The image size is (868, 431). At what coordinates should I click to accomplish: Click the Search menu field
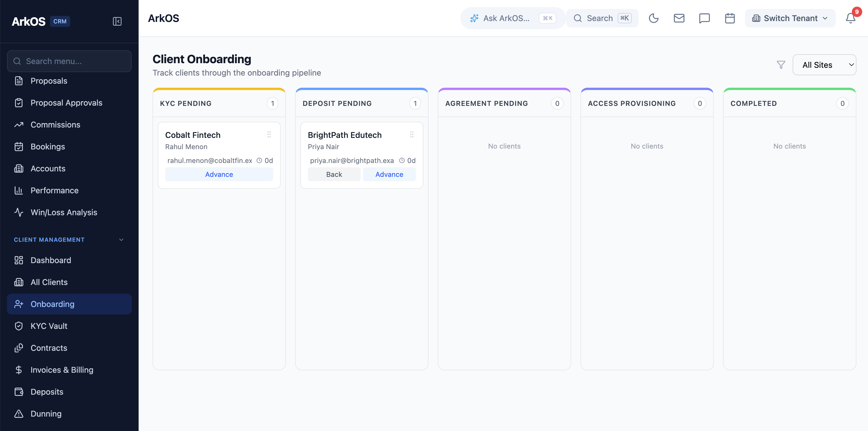point(69,61)
